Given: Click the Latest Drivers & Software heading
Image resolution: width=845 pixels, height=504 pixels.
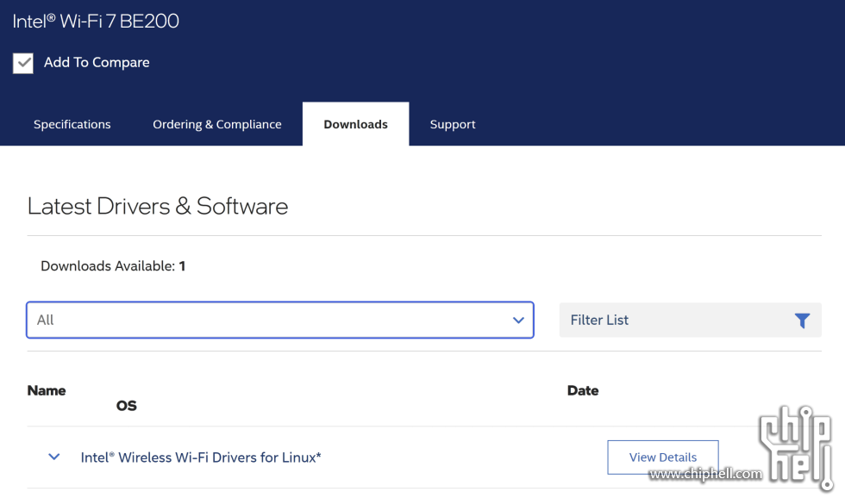Looking at the screenshot, I should [158, 206].
